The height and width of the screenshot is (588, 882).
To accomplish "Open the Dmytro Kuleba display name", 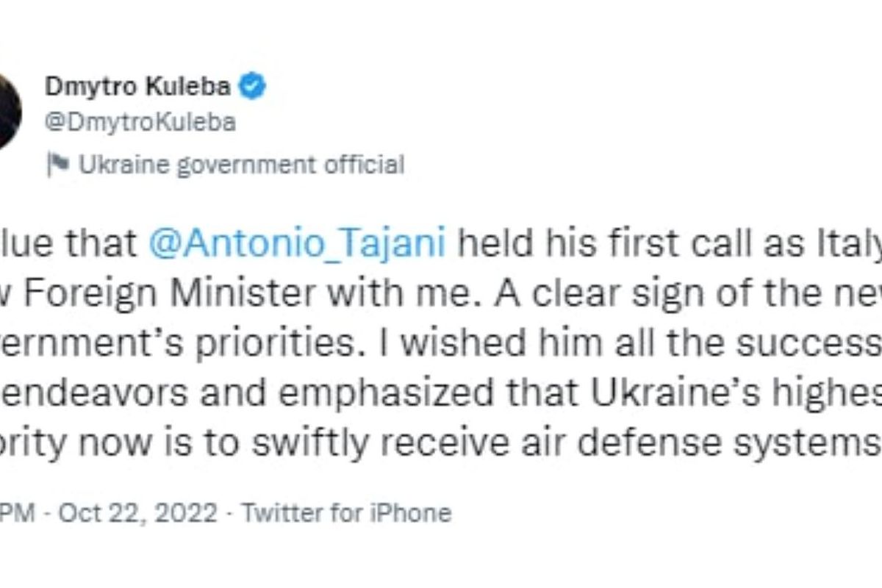I will point(137,87).
